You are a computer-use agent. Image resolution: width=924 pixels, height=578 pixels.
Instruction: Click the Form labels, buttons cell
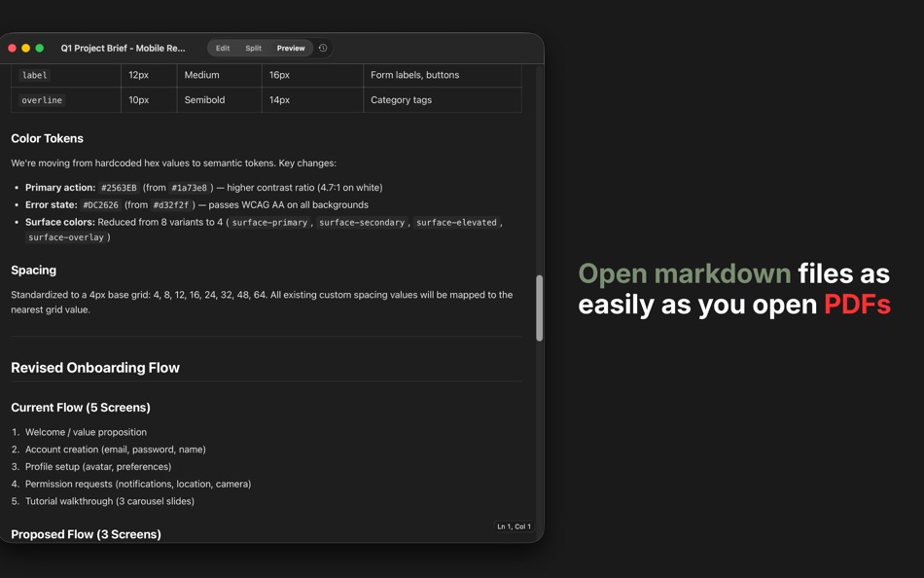[415, 75]
